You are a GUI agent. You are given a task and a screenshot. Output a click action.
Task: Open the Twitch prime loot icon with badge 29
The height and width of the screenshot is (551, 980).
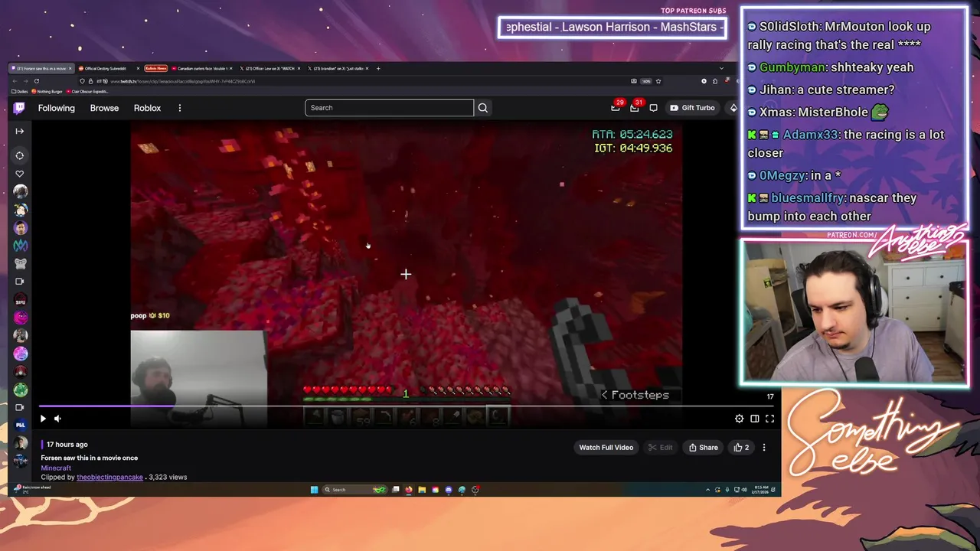coord(616,108)
